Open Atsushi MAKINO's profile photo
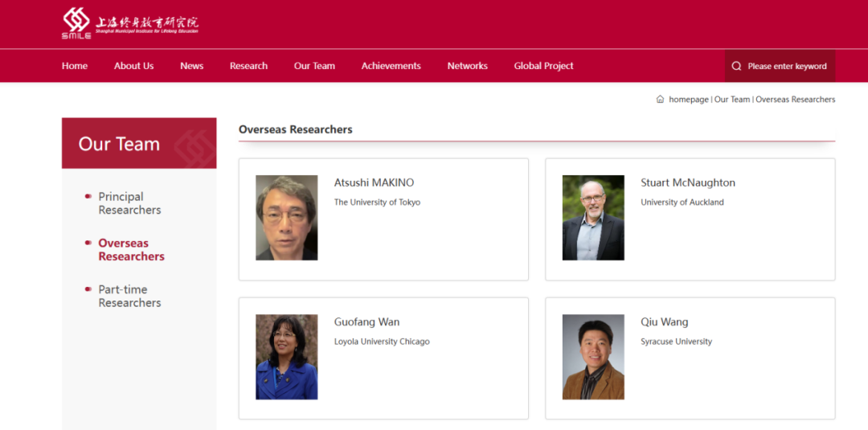 pyautogui.click(x=287, y=218)
